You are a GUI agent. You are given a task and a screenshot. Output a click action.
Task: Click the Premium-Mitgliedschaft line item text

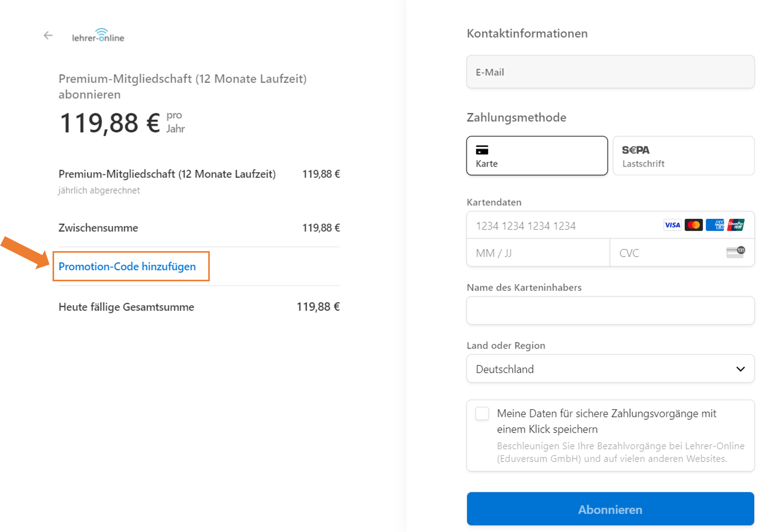167,174
